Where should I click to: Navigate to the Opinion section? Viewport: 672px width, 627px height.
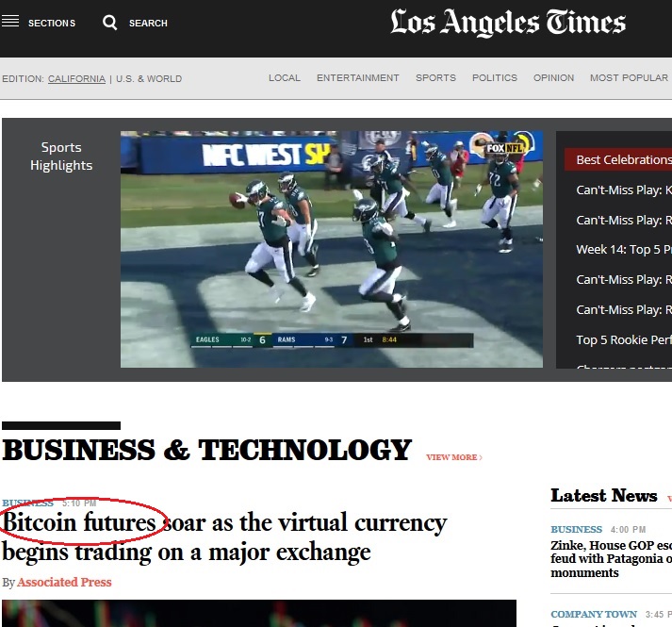[x=553, y=78]
